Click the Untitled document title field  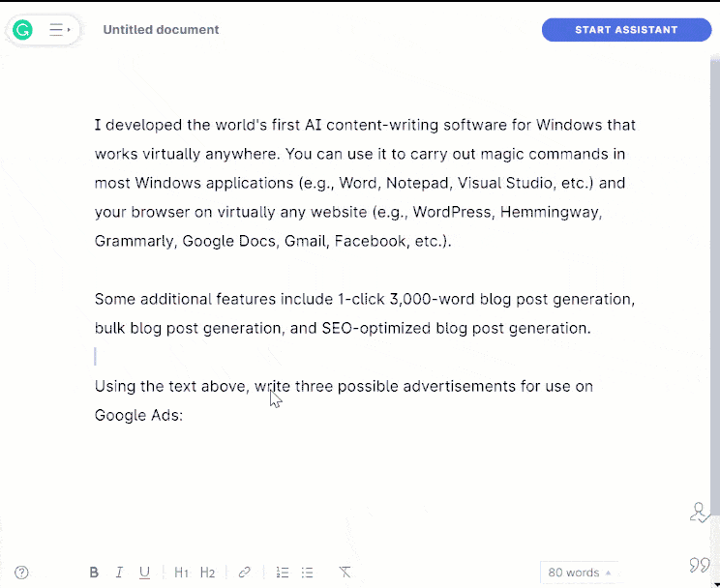161,30
